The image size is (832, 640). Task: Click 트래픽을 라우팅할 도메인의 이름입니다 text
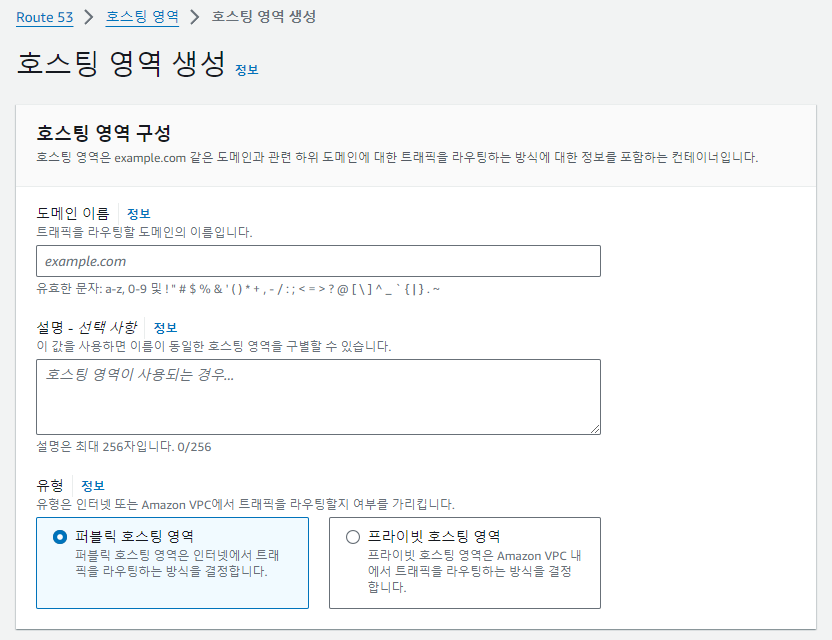click(x=144, y=232)
